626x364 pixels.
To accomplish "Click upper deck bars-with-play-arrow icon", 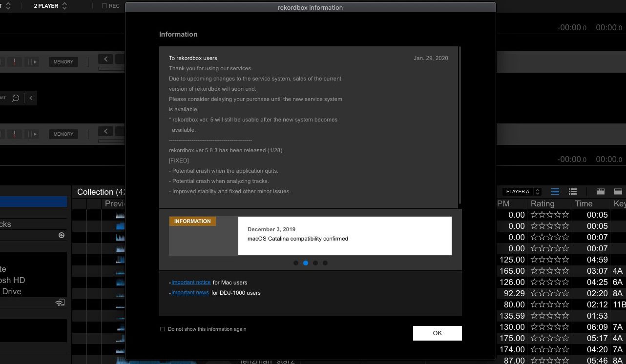I will tap(32, 62).
